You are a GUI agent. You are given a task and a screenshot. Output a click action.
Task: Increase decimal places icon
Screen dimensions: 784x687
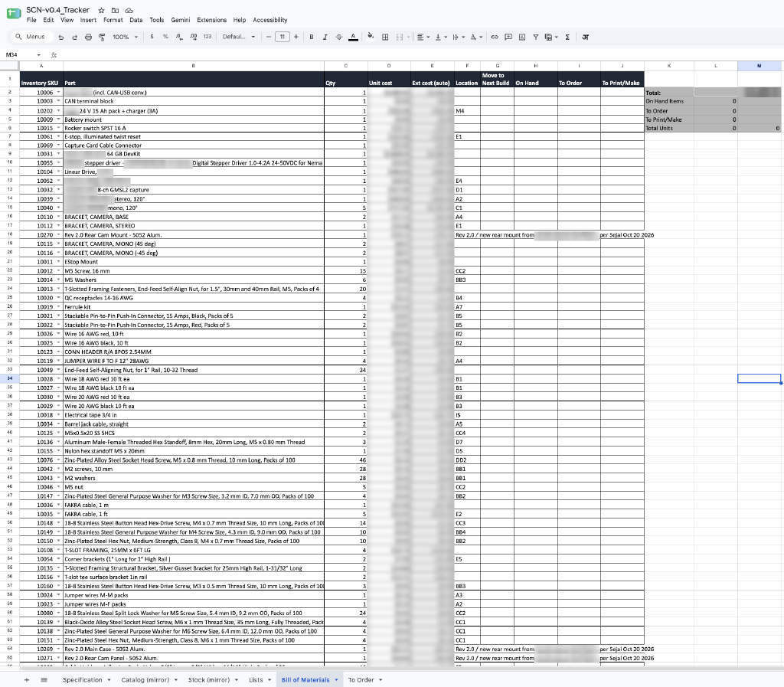click(x=194, y=37)
